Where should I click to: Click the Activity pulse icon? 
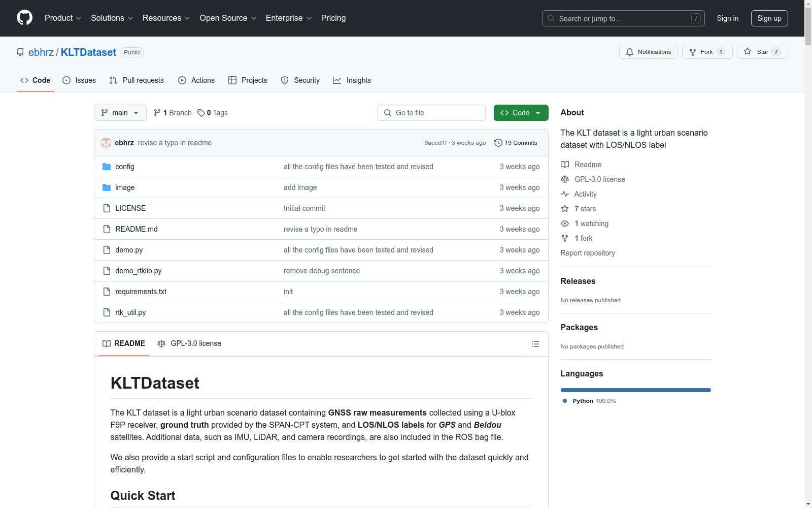pos(565,194)
